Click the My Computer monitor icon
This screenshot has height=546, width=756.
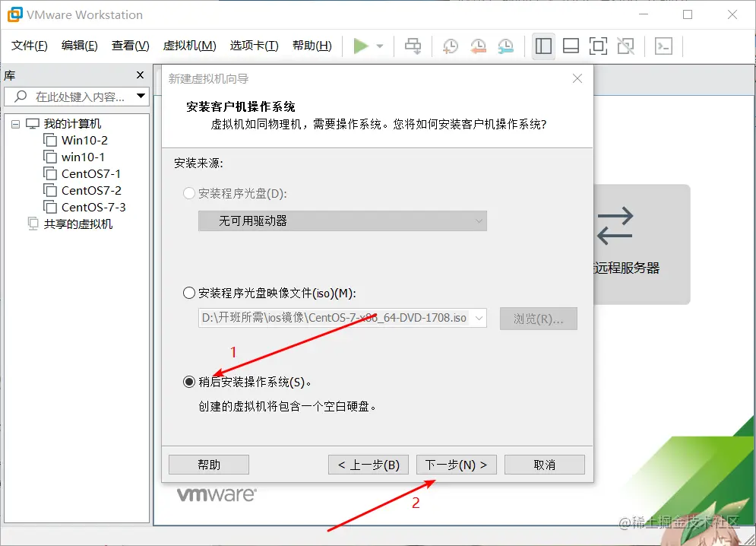coord(33,124)
